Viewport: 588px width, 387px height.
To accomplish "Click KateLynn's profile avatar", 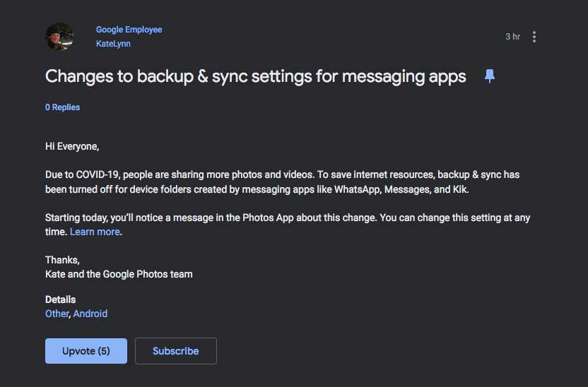I will tap(59, 37).
